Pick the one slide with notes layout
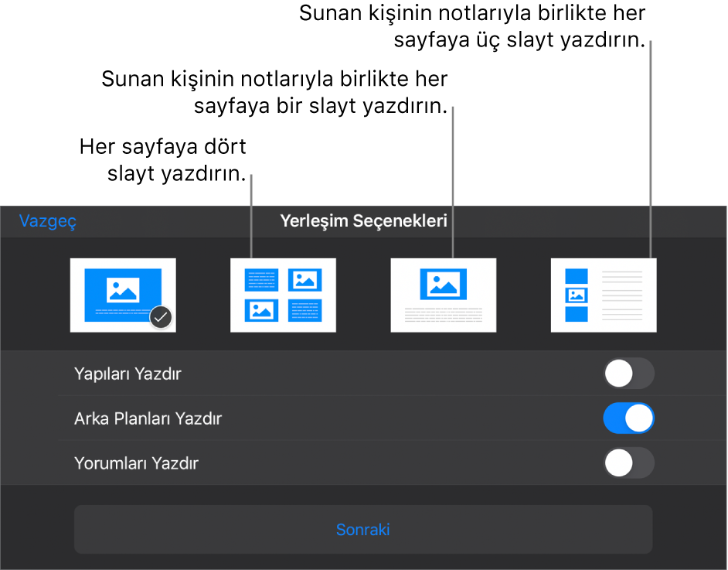Image resolution: width=728 pixels, height=570 pixels. (444, 295)
